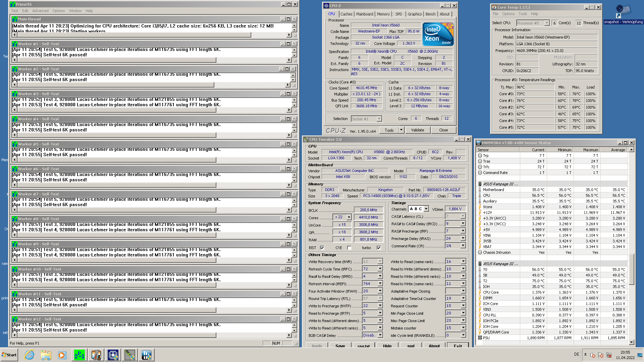The image size is (644, 362).
Task: Open Core Temp Select CPU dropdown
Action: coord(547,23)
